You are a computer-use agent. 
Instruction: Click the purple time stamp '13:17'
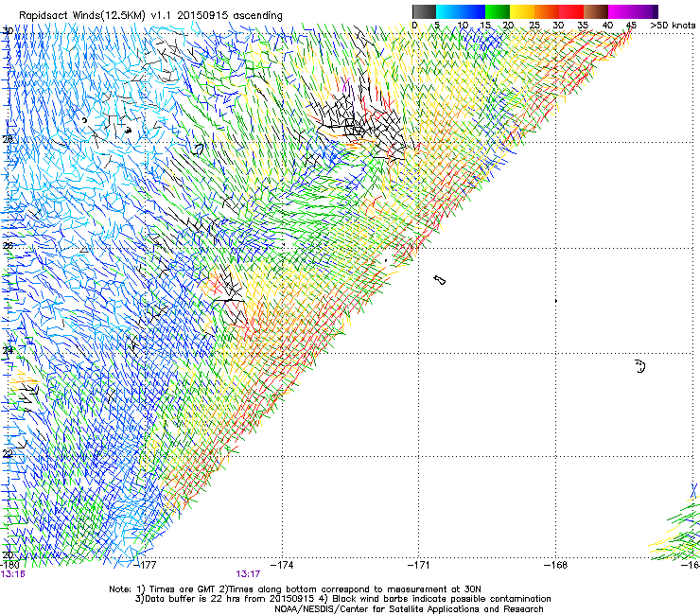[248, 574]
